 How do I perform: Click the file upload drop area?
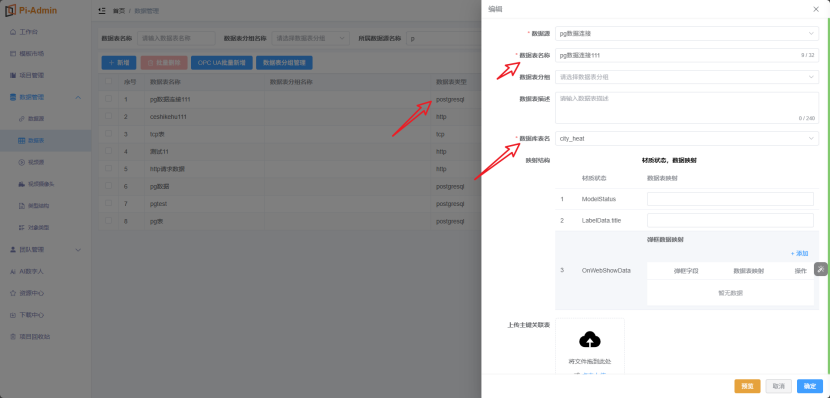(590, 347)
